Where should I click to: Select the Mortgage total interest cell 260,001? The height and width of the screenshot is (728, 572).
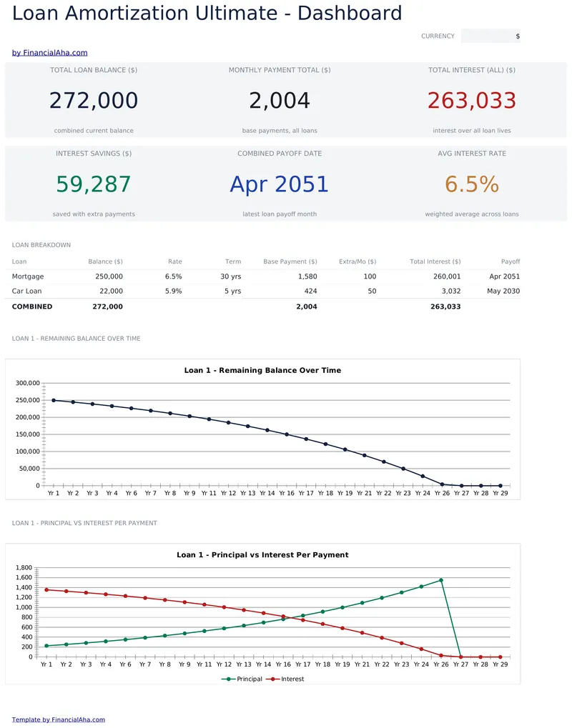tap(447, 276)
